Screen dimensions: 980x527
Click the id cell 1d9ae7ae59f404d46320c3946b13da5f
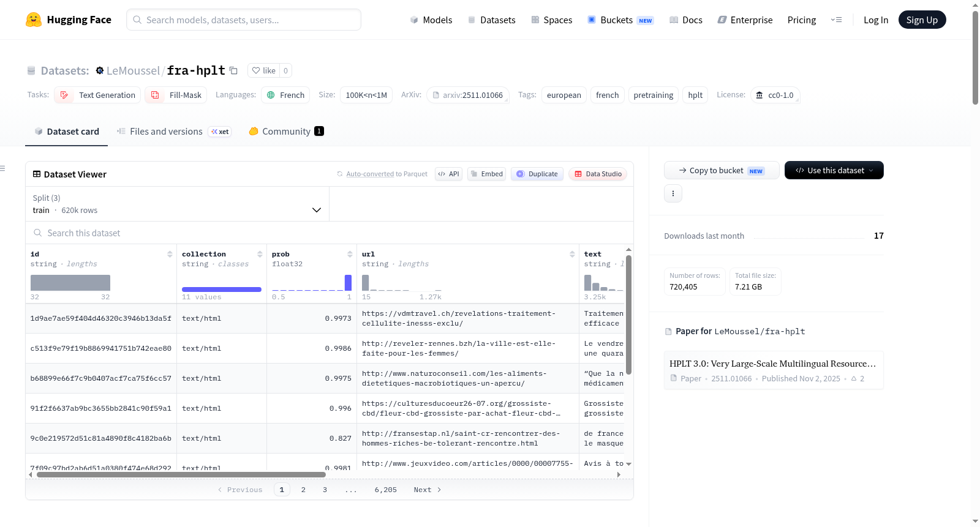click(x=101, y=318)
